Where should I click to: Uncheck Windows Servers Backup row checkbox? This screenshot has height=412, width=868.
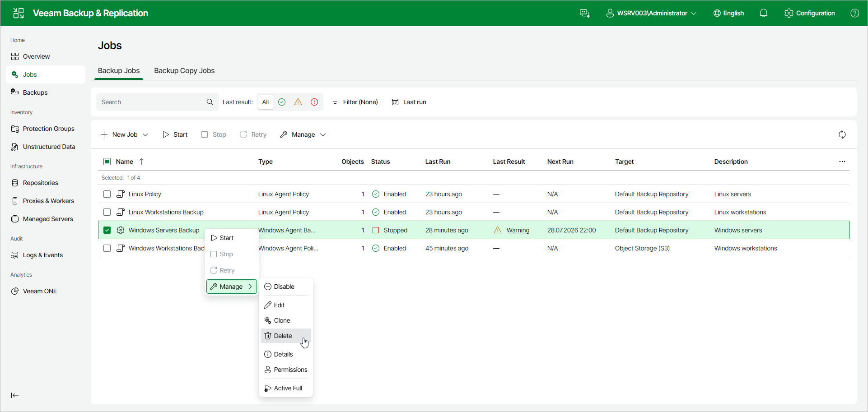pos(107,230)
